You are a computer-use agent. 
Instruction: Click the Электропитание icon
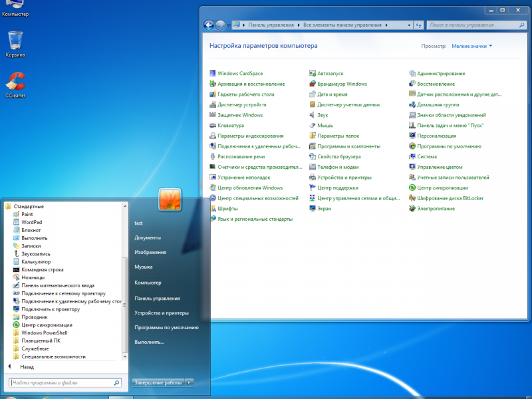pos(412,208)
